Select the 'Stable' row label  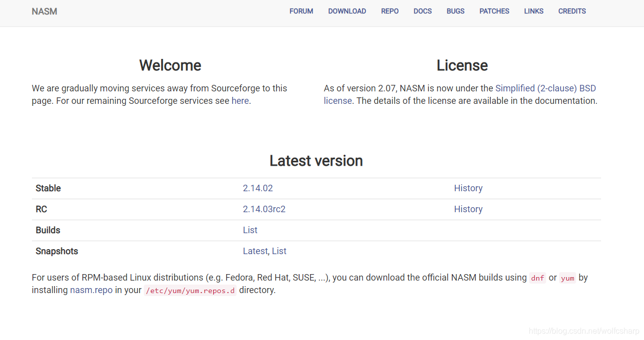pyautogui.click(x=48, y=188)
